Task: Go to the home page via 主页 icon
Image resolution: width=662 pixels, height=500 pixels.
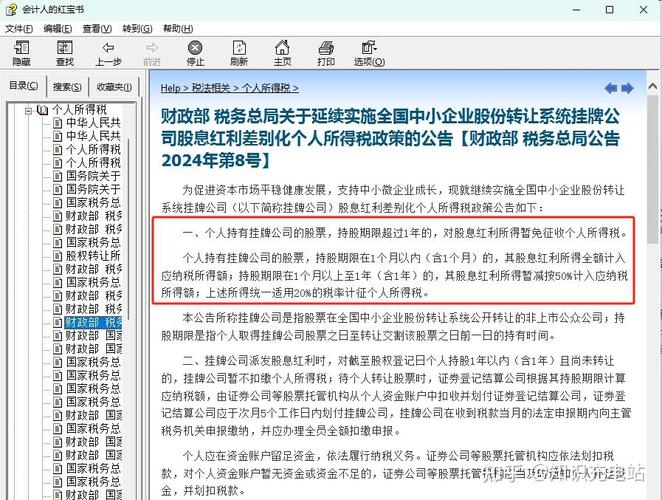Action: pos(282,48)
